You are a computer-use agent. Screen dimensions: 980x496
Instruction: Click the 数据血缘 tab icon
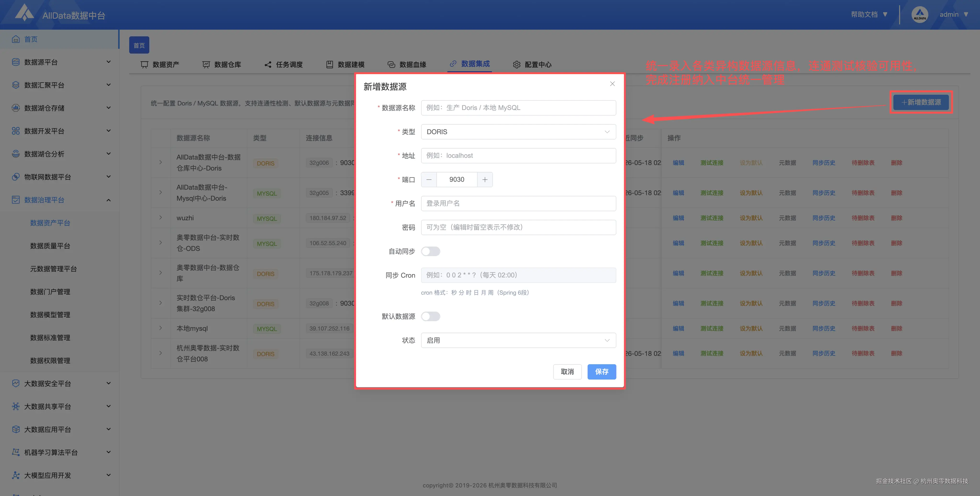(391, 64)
